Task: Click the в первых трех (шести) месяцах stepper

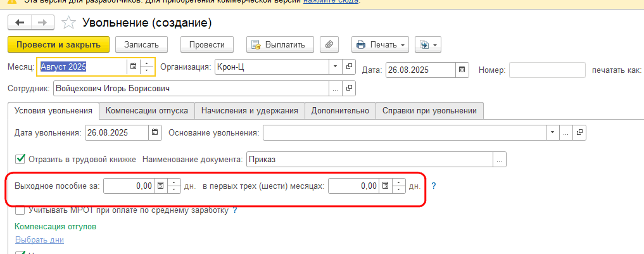Action: [x=399, y=186]
